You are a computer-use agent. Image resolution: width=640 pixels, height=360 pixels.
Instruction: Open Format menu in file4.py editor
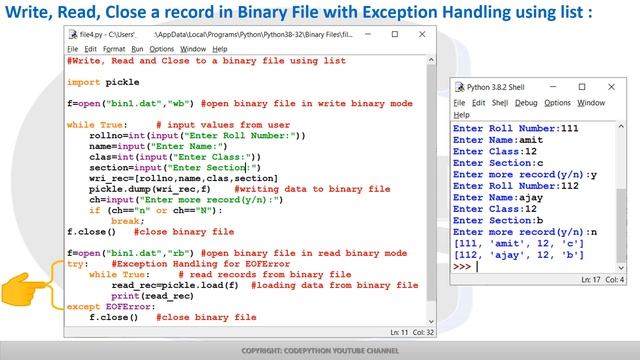click(114, 49)
